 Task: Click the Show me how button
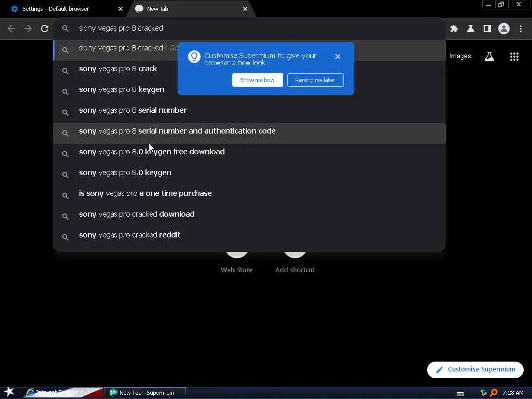point(258,80)
